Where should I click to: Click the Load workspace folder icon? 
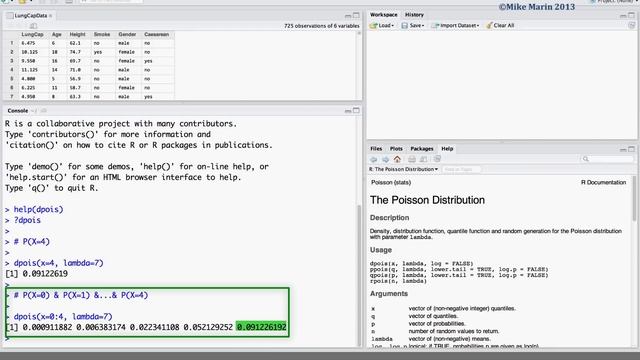pyautogui.click(x=373, y=25)
